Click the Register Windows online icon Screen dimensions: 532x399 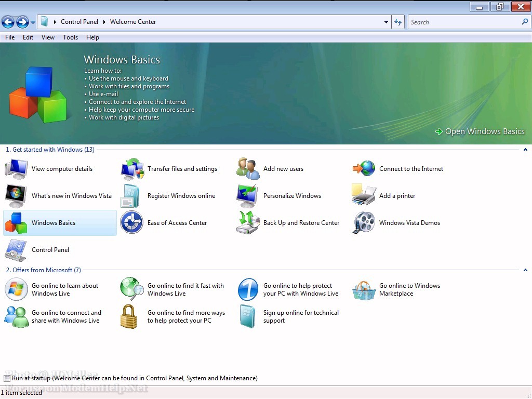130,196
